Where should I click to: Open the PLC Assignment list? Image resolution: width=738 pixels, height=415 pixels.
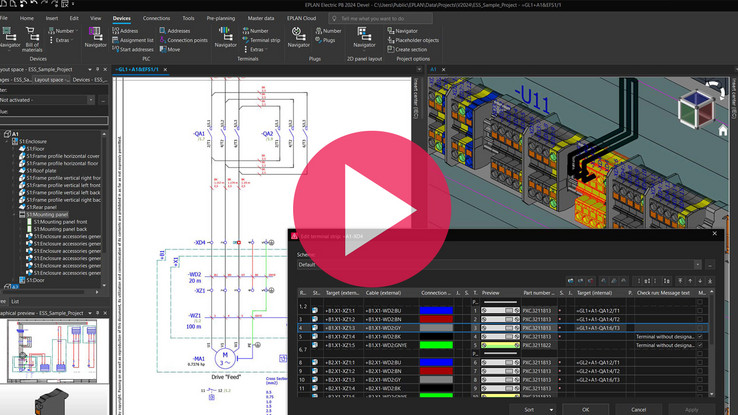(133, 40)
